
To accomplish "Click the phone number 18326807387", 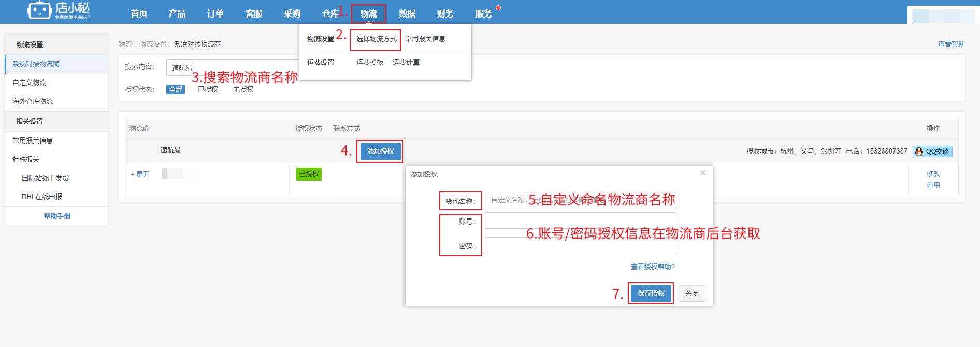I will click(887, 151).
